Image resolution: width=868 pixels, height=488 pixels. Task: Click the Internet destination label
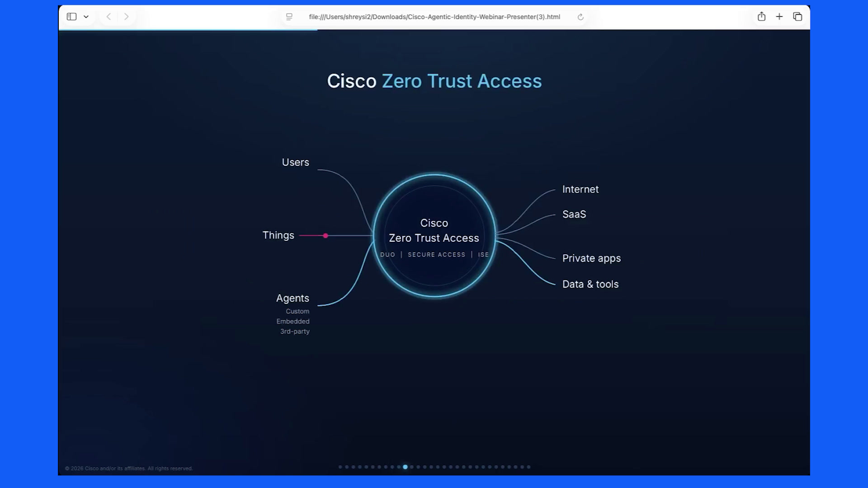point(580,189)
